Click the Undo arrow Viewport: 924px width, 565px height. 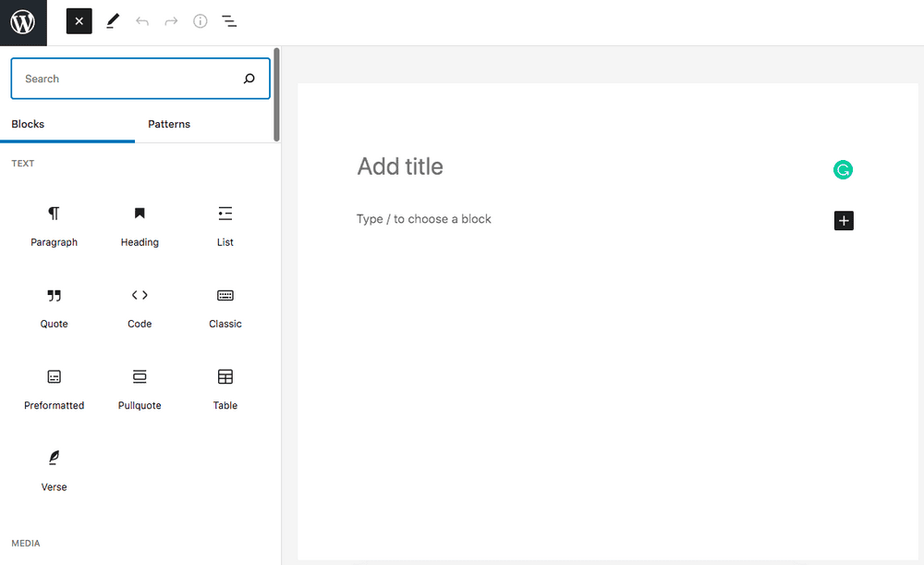142,22
